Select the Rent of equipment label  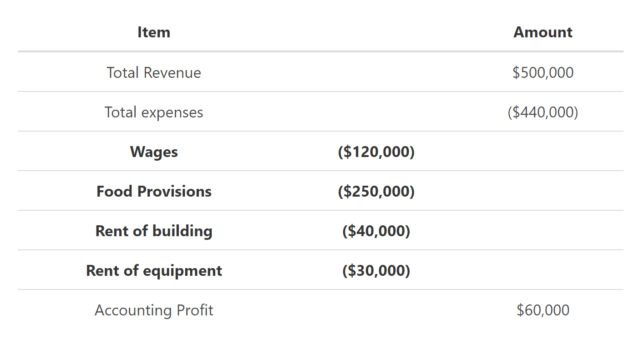pos(154,271)
